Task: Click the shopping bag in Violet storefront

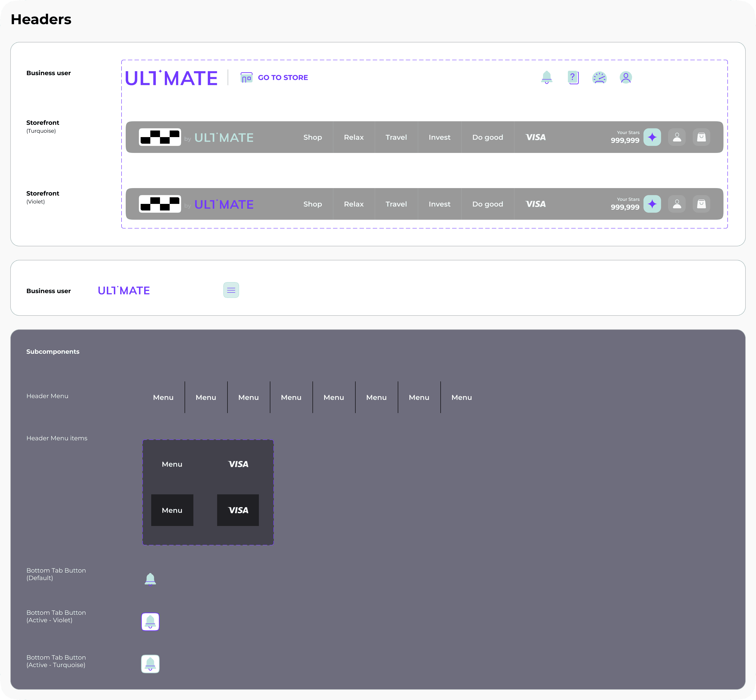Action: (x=701, y=204)
